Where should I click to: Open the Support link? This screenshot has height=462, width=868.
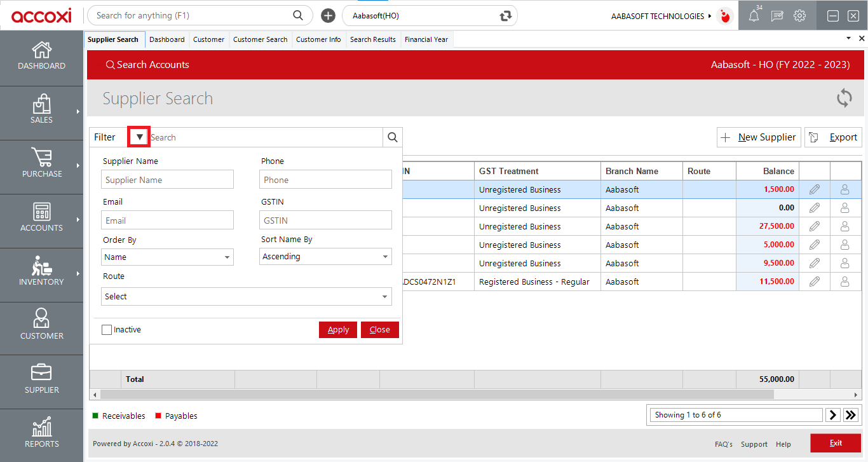click(x=754, y=444)
